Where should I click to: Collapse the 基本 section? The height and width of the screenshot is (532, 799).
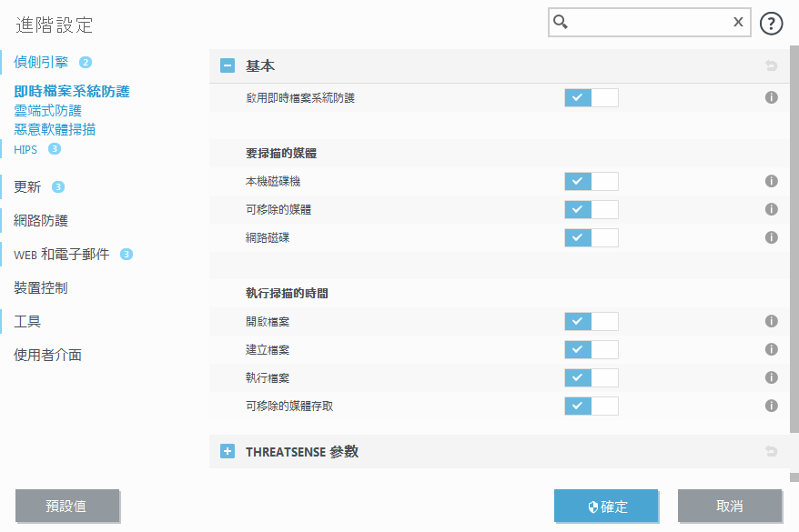click(227, 65)
